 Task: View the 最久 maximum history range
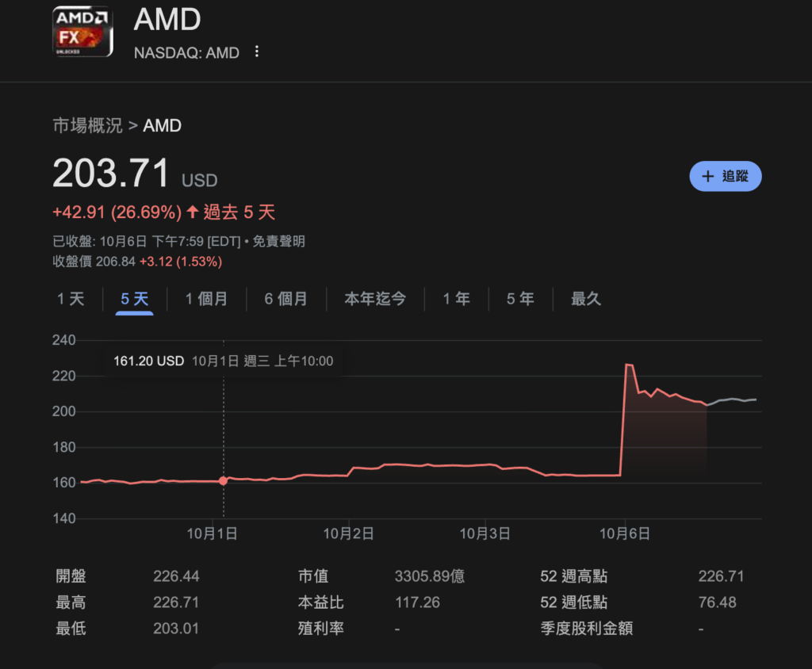pyautogui.click(x=585, y=299)
